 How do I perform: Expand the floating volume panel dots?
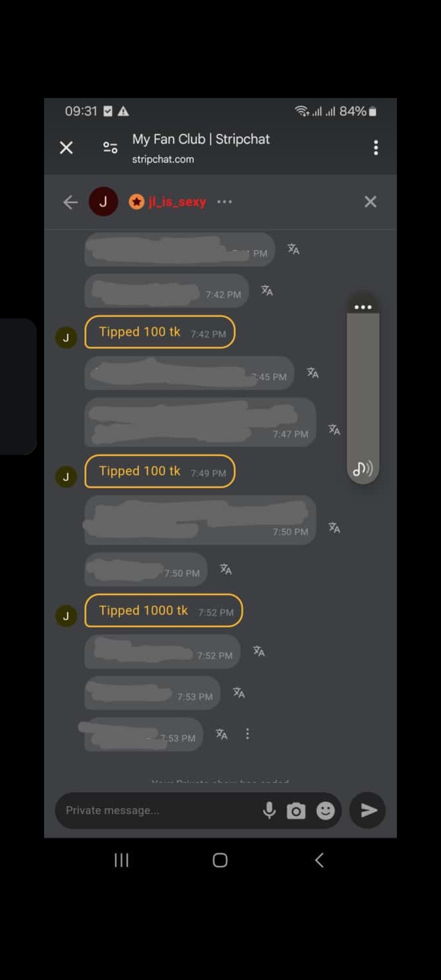tap(363, 307)
